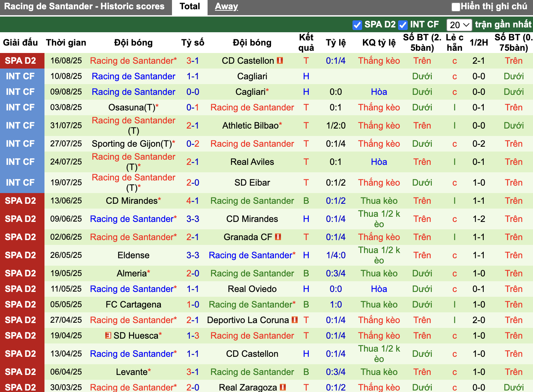Click the 0-2 score versus Sporting de Gijon
Image resolution: width=533 pixels, height=392 pixels.
coord(193,144)
